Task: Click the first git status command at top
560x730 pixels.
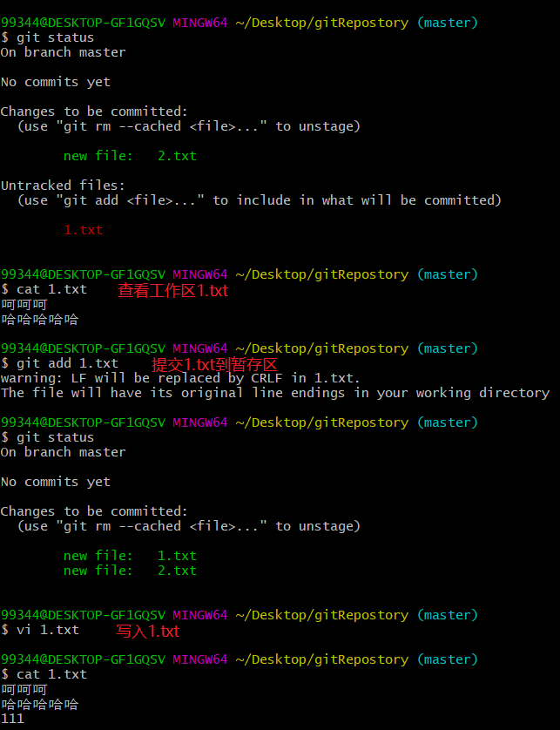Action: 55,37
